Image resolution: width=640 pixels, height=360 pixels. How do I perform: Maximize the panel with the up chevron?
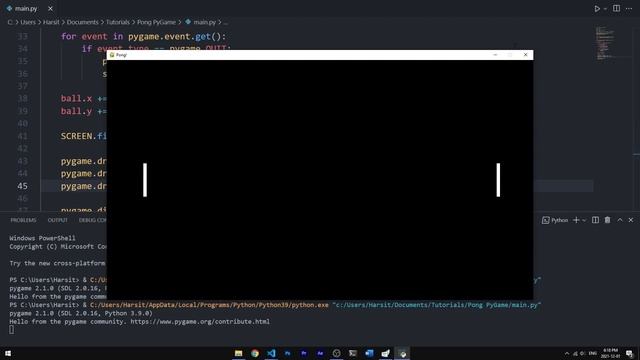point(620,220)
